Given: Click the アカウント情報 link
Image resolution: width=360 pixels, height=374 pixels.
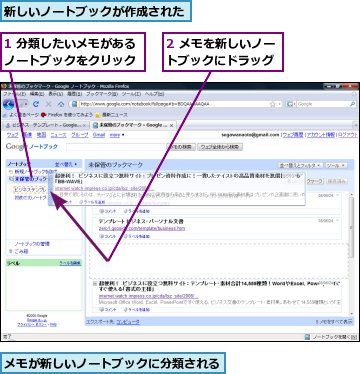Looking at the screenshot, I should tap(321, 135).
